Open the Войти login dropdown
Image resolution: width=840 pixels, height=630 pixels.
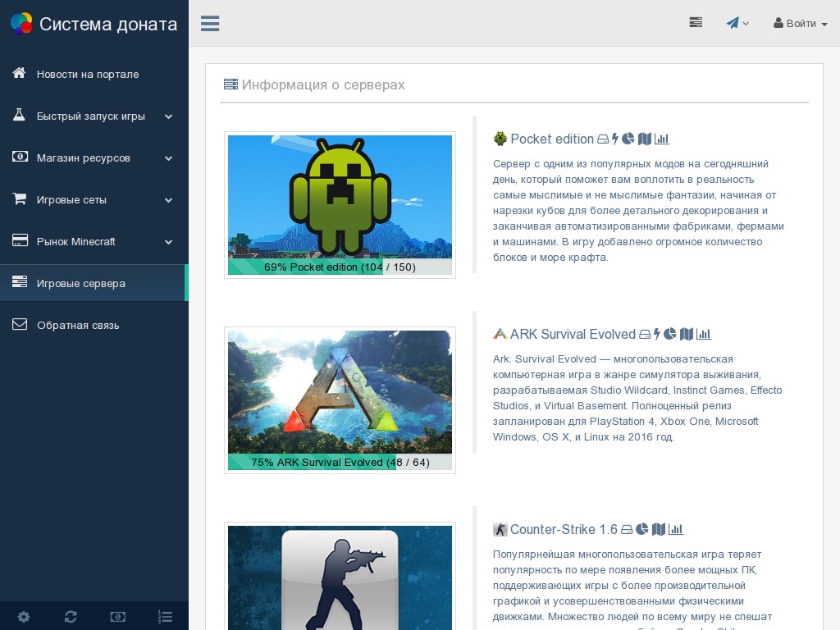point(800,24)
